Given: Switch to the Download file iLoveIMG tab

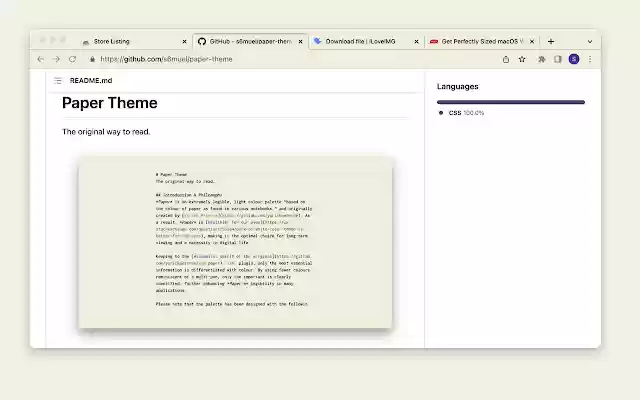Looking at the screenshot, I should tap(367, 41).
